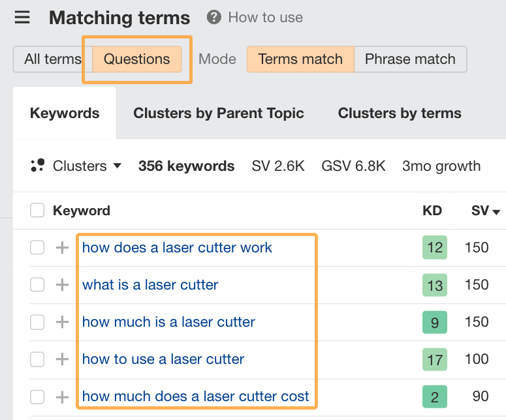The image size is (506, 420).
Task: Select the Questions filter button
Action: coord(136,59)
